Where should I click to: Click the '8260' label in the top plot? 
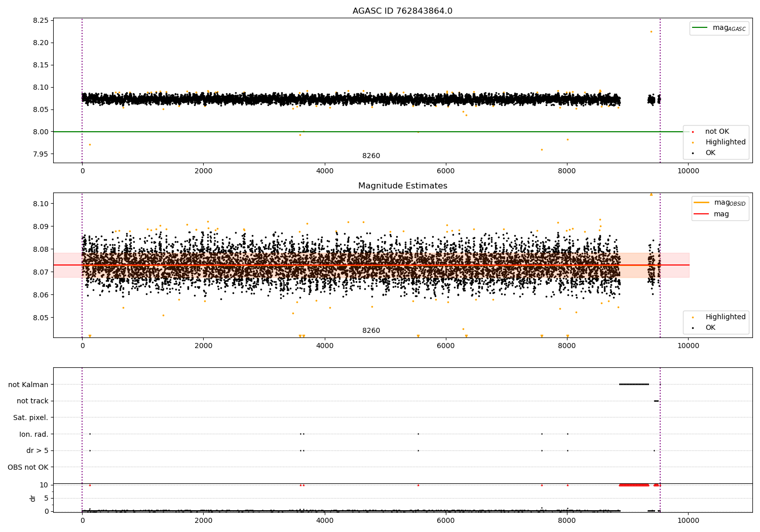pos(371,156)
